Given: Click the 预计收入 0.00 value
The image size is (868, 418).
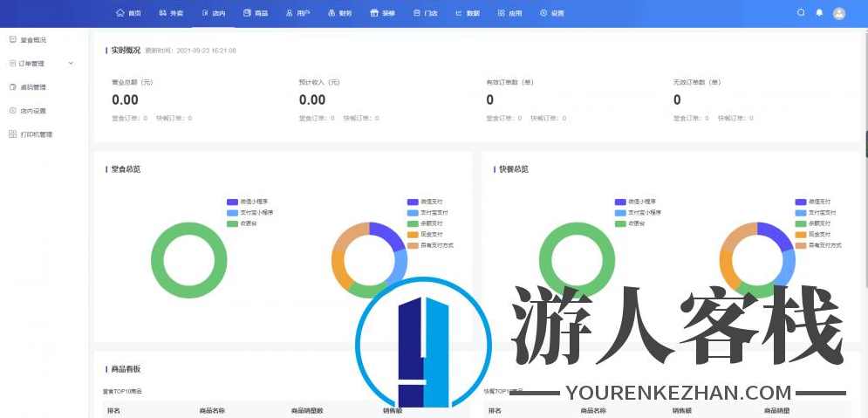Looking at the screenshot, I should point(312,100).
